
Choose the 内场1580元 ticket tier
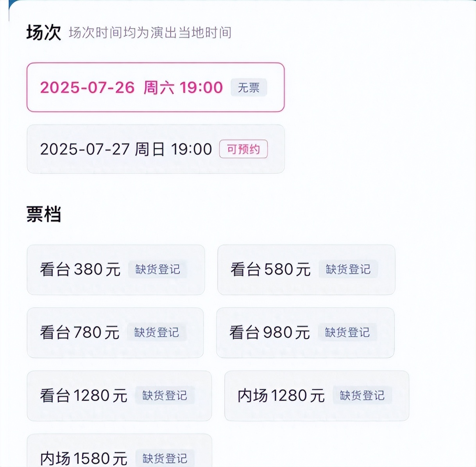[119, 451]
